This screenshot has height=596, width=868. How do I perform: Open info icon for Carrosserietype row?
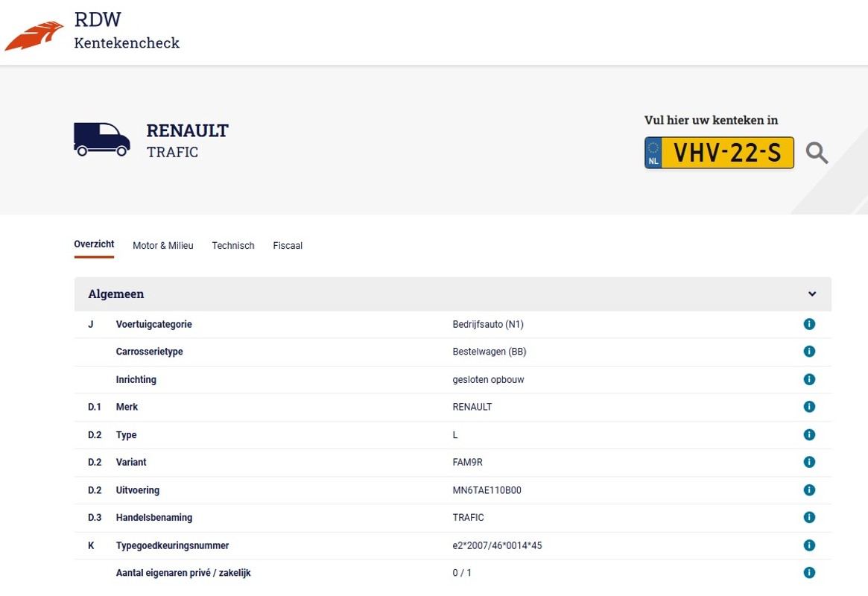pyautogui.click(x=809, y=352)
